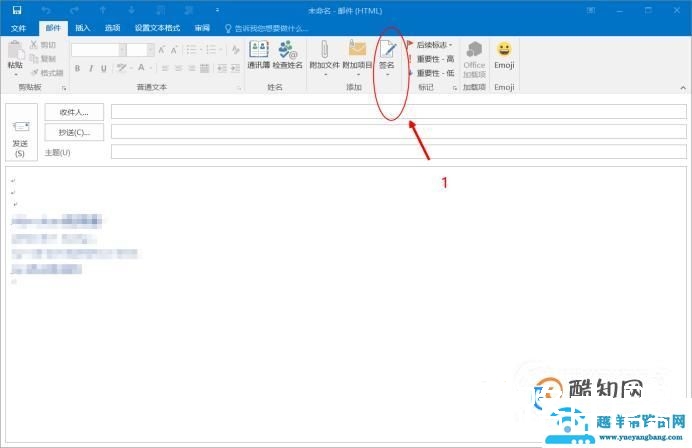Select the 格式刷 (Format Painter) tool

click(47, 73)
